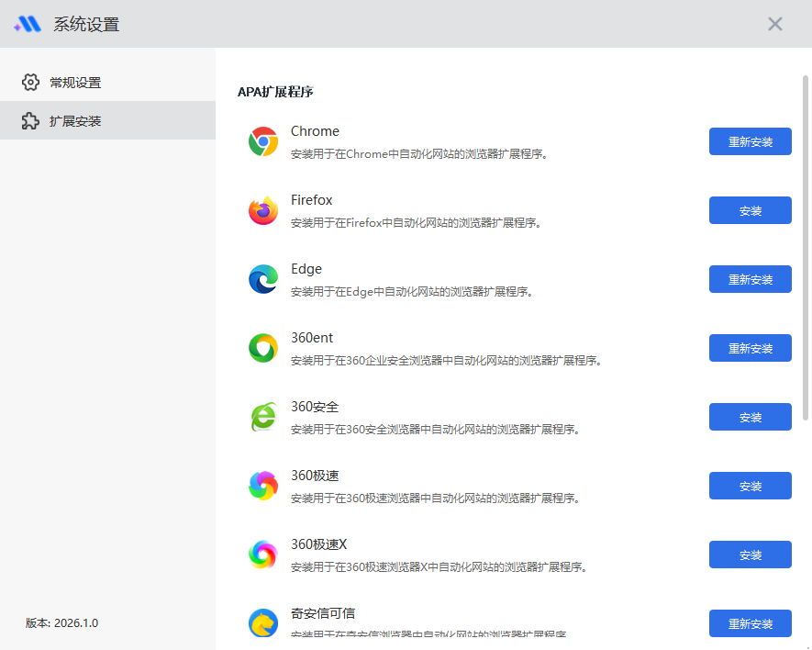Install the 360极速 browser extension
The width and height of the screenshot is (812, 650).
click(750, 486)
